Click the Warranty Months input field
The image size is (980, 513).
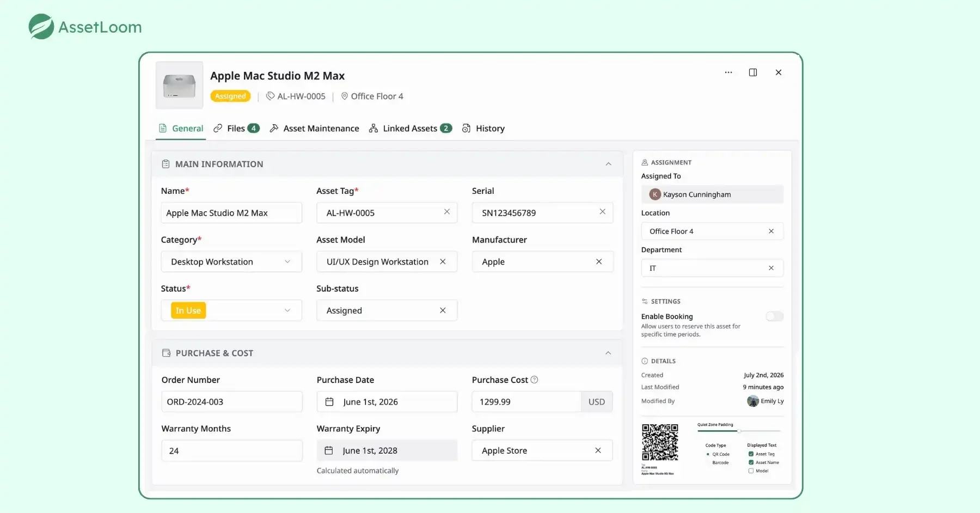pos(232,450)
